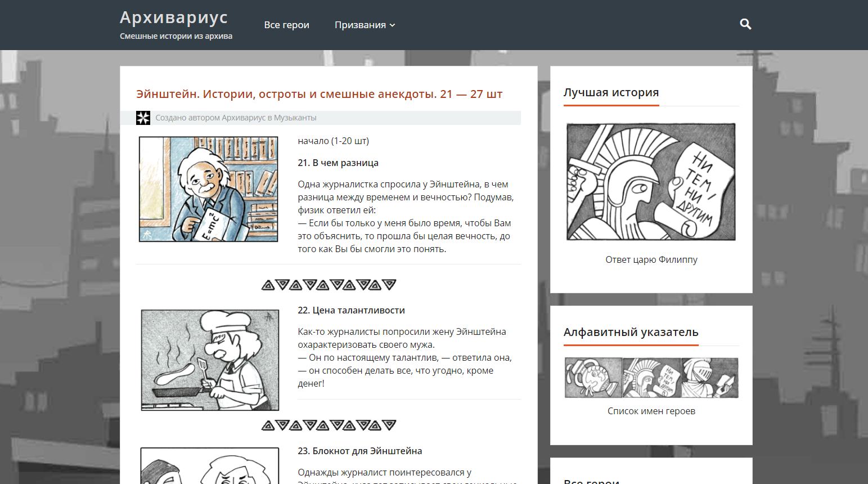Open the search magnifier icon
Viewport: 868px width, 484px height.
(745, 24)
